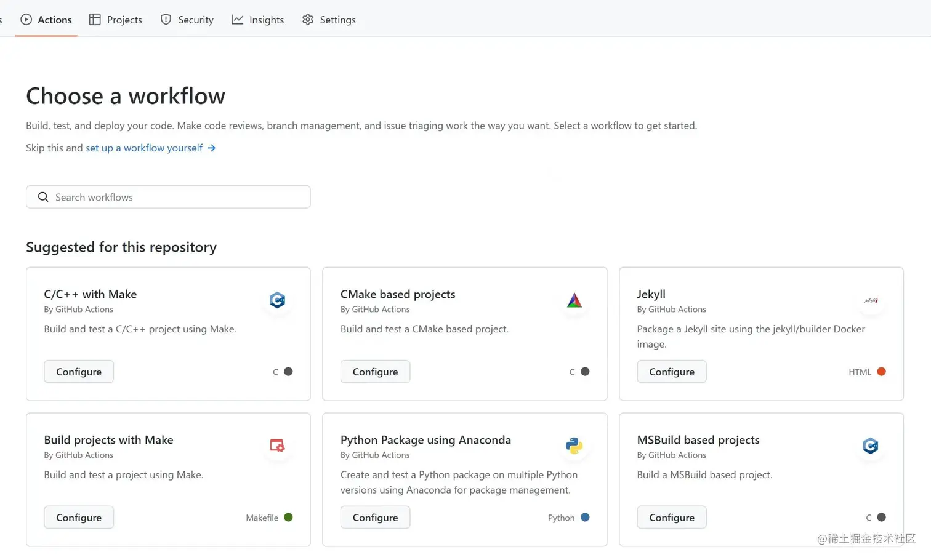931x560 pixels.
Task: Click the Python logo on Anaconda card
Action: point(574,446)
